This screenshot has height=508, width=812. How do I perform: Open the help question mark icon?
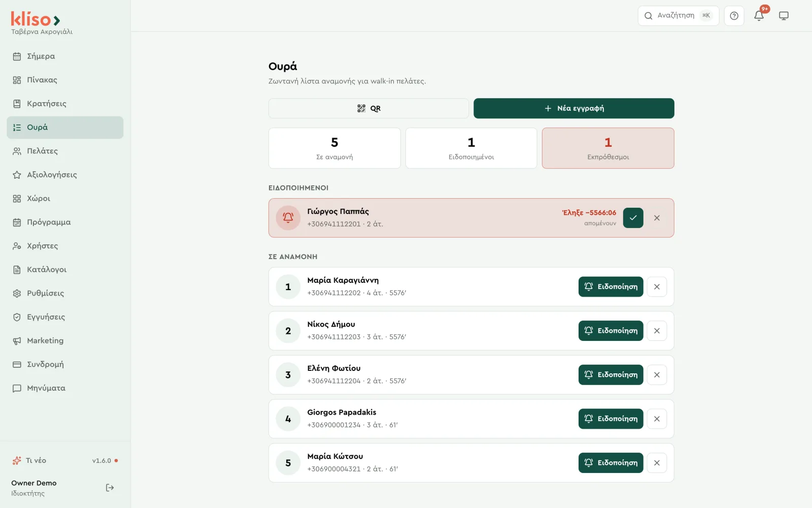pyautogui.click(x=734, y=16)
